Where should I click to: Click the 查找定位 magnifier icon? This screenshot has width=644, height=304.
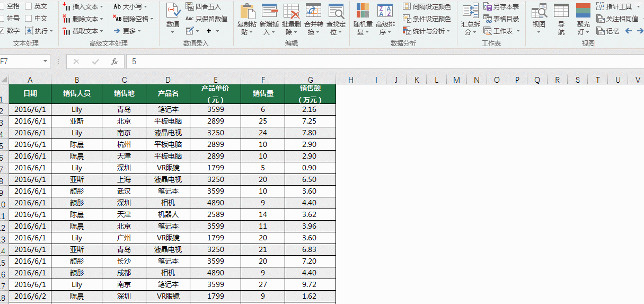point(336,11)
